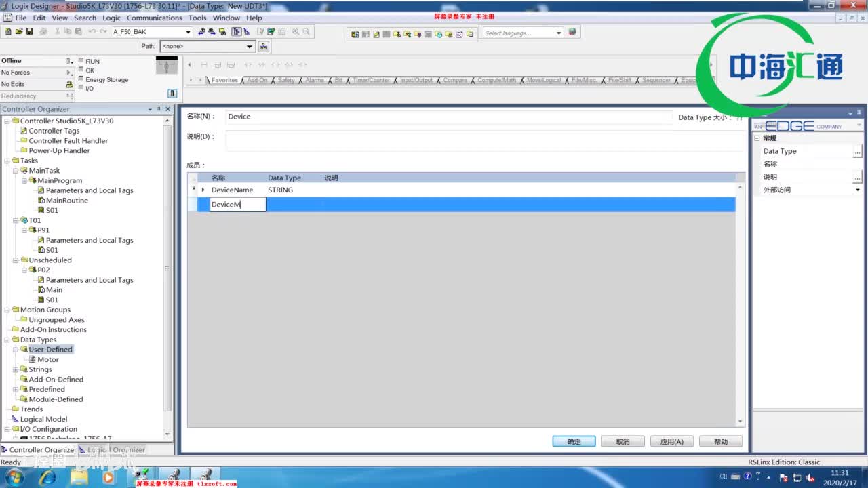
Task: Open the Logic menu
Action: tap(111, 18)
